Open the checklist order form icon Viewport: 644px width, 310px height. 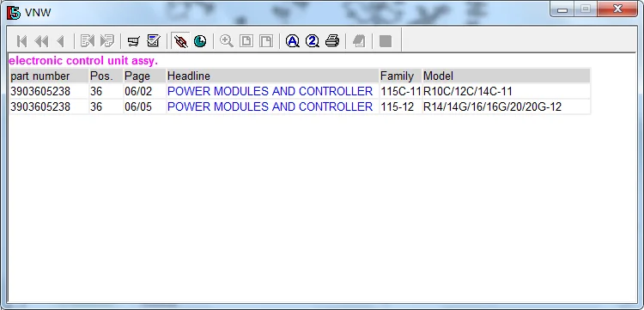(154, 41)
